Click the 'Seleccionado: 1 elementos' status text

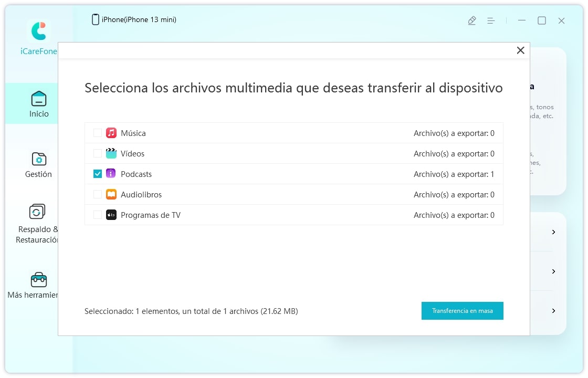pos(191,311)
